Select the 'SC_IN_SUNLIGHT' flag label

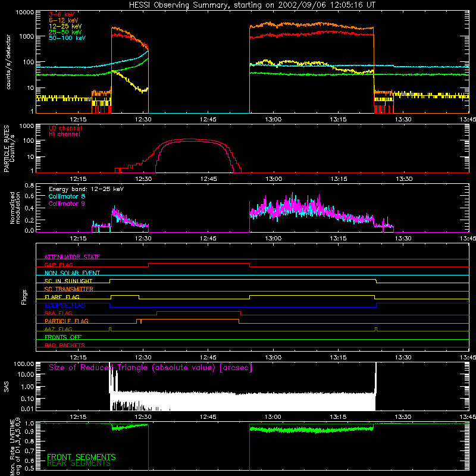(x=68, y=281)
